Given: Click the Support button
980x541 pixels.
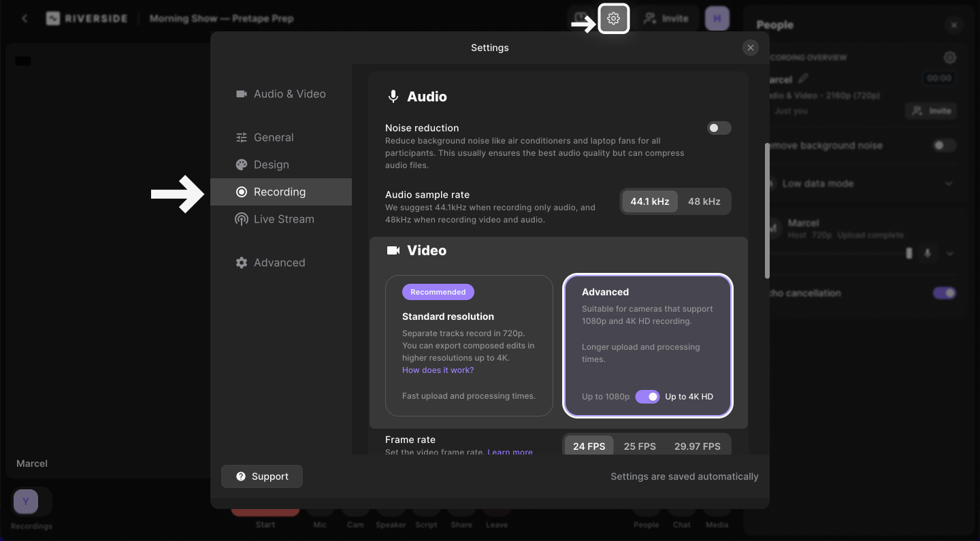Looking at the screenshot, I should (x=262, y=476).
